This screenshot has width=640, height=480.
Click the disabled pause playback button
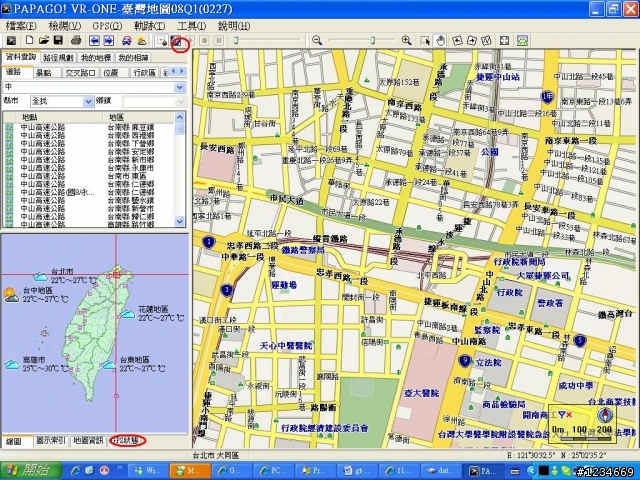click(219, 40)
